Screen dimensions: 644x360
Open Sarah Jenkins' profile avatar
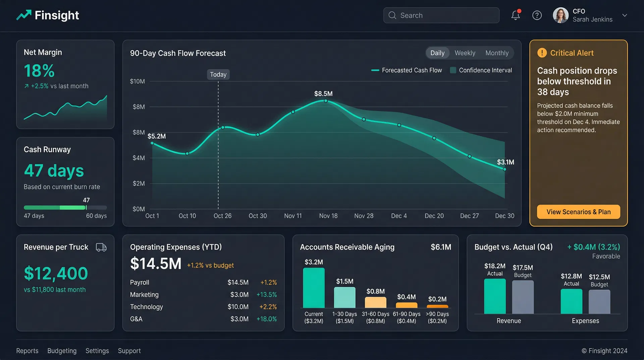coord(560,15)
